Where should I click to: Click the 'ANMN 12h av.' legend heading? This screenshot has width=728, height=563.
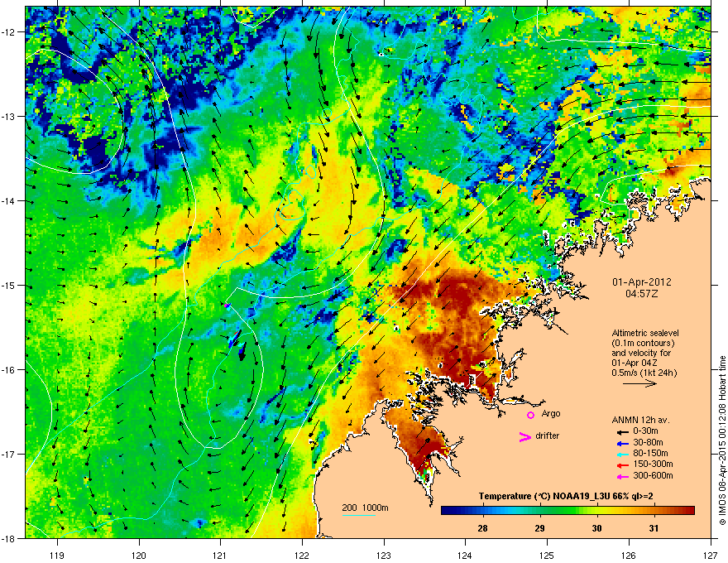pos(640,420)
